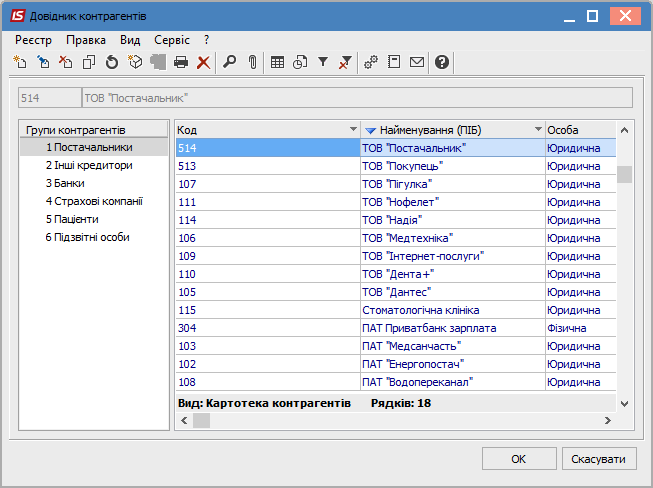Click the Фізична cell in row 304
Viewport: 653px width, 488px height.
(581, 328)
